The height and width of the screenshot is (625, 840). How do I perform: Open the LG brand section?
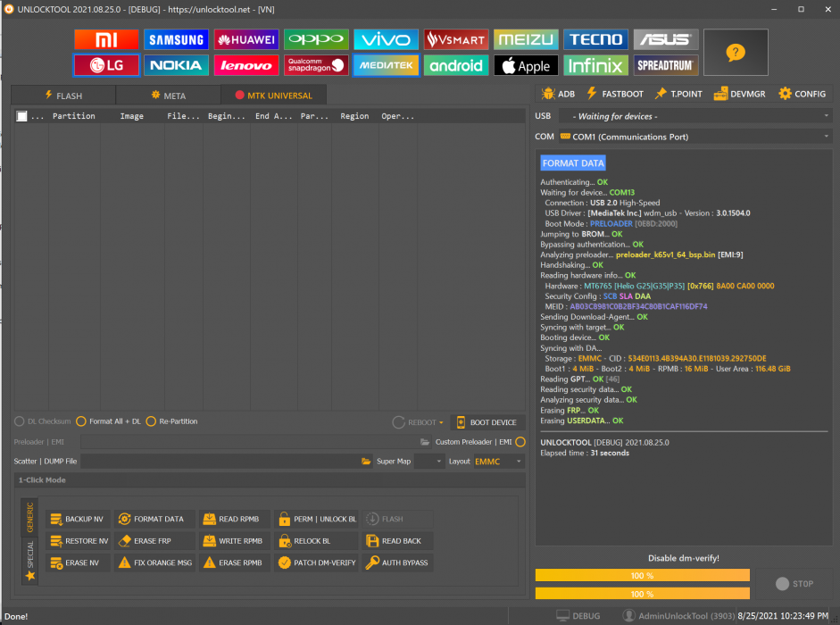click(x=106, y=65)
